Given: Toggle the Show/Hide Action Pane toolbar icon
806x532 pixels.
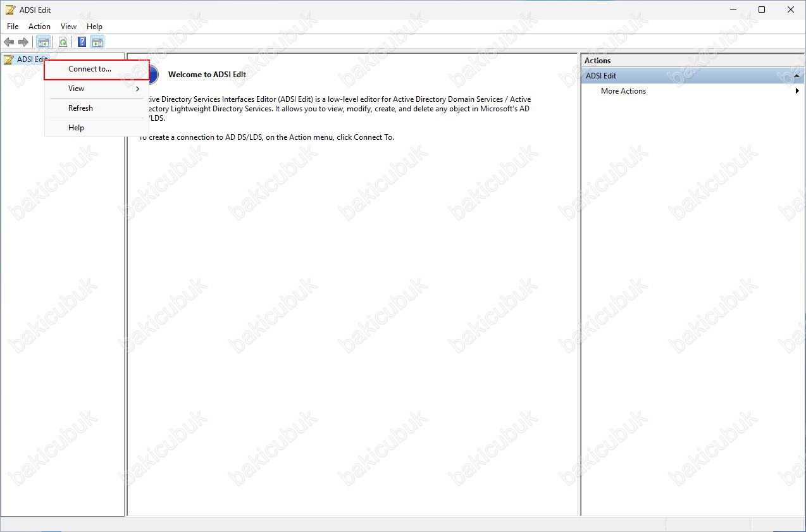Looking at the screenshot, I should [97, 42].
